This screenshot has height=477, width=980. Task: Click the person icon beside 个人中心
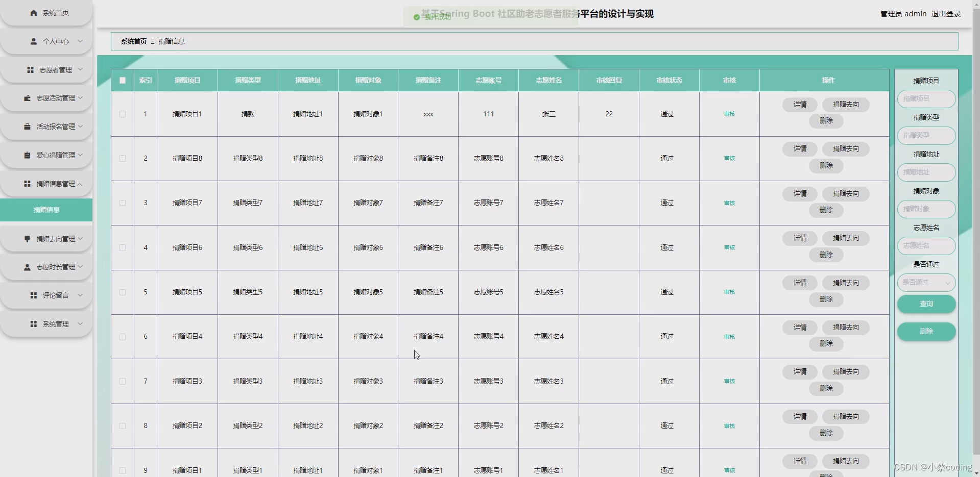[34, 41]
